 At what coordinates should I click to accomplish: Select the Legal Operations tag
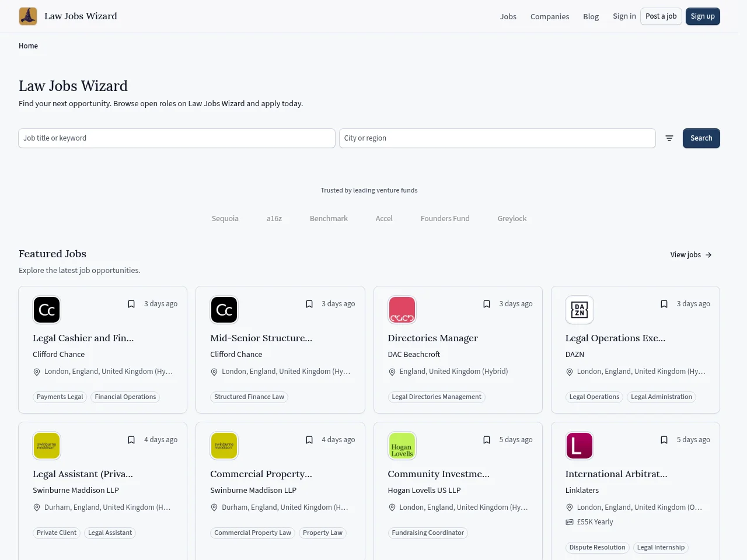pos(594,397)
